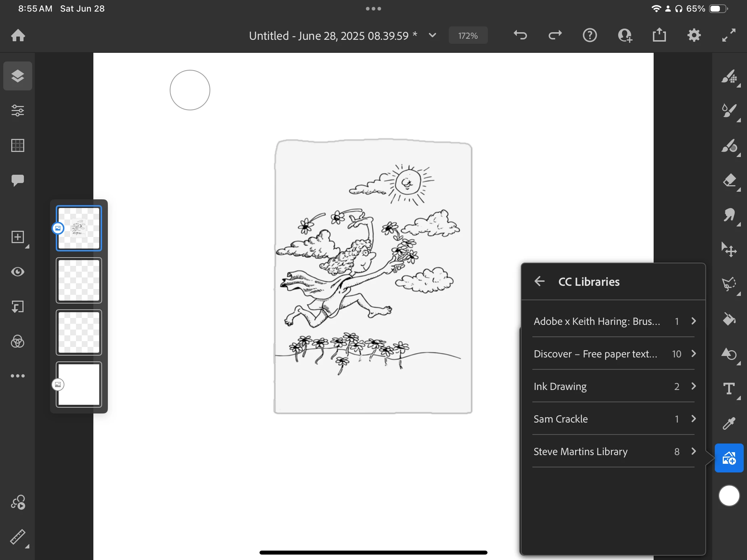Select the Text tool
Viewport: 747px width, 560px height.
pyautogui.click(x=729, y=389)
